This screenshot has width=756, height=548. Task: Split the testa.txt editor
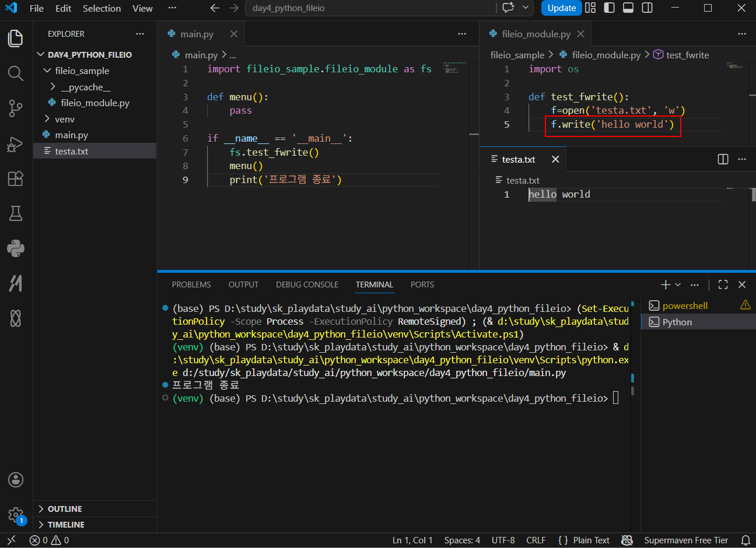(723, 159)
